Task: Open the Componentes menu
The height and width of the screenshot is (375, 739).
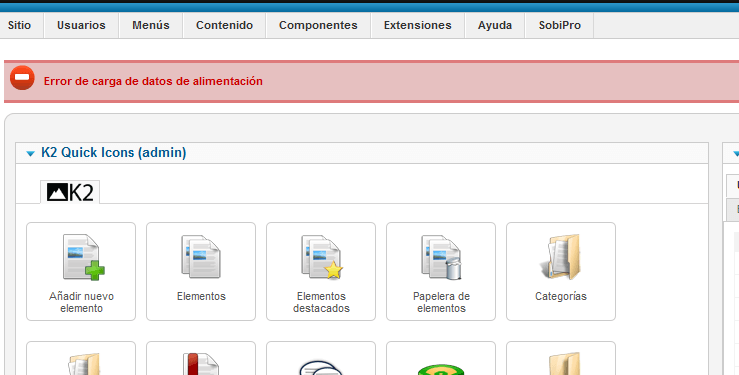Action: 318,25
